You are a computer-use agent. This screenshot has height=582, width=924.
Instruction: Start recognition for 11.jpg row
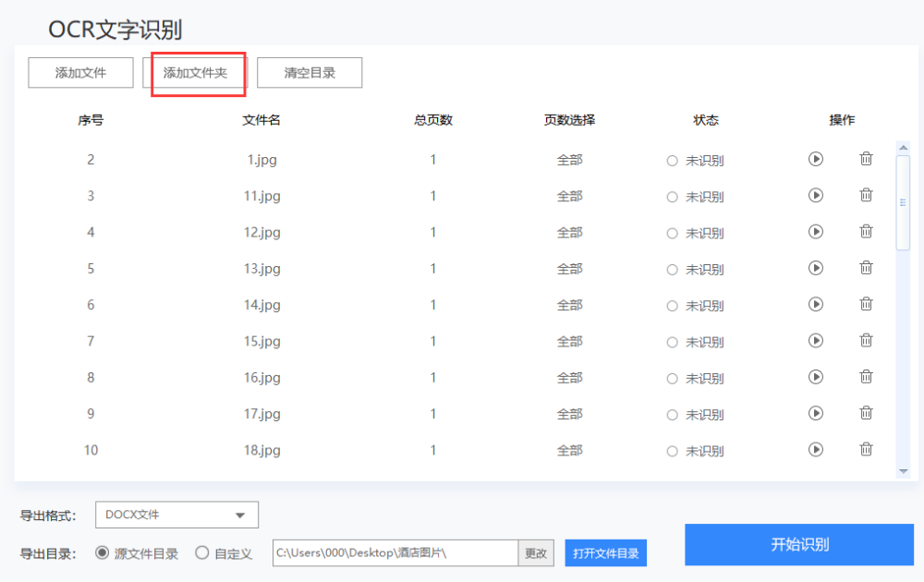pyautogui.click(x=816, y=196)
